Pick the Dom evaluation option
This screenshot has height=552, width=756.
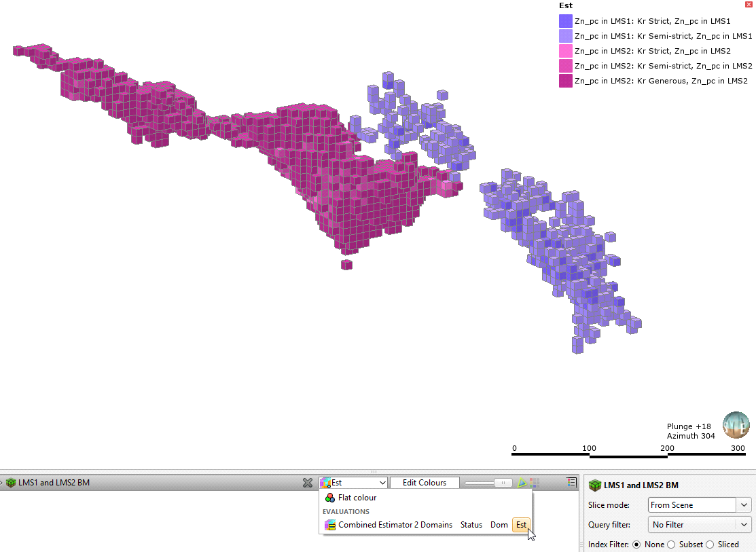point(499,525)
